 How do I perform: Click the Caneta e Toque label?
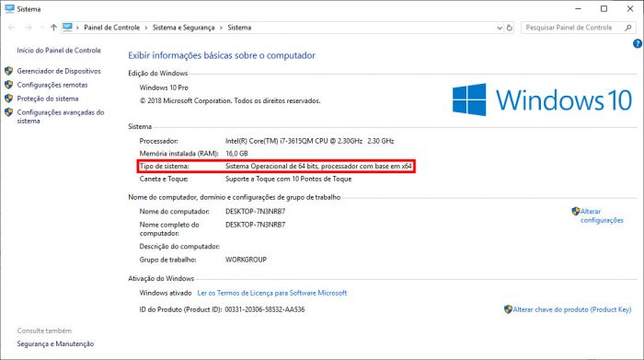164,179
